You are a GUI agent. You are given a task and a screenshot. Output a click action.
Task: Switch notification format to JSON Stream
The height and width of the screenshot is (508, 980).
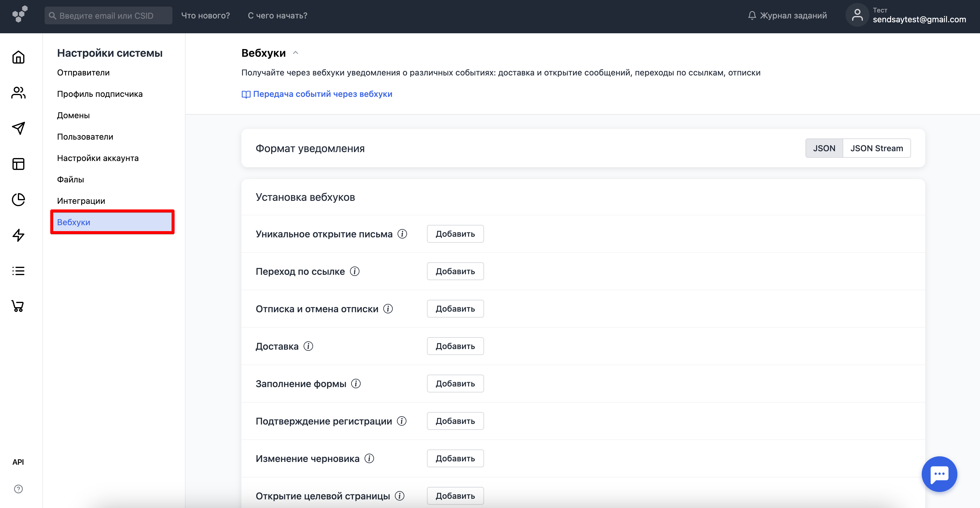(877, 148)
